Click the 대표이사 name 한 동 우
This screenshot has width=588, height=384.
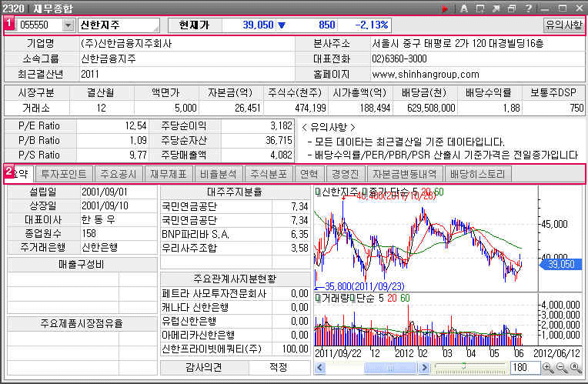point(99,220)
